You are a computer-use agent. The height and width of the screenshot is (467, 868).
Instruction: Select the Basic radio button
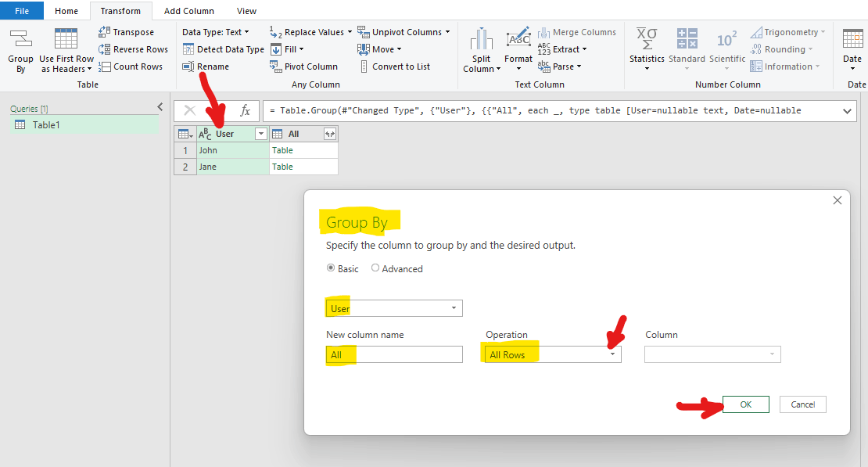[x=332, y=268]
